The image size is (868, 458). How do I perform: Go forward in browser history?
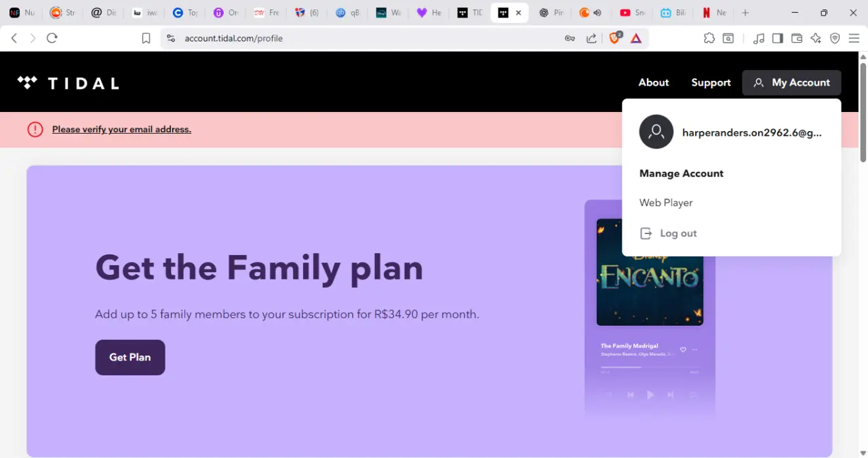coord(33,39)
